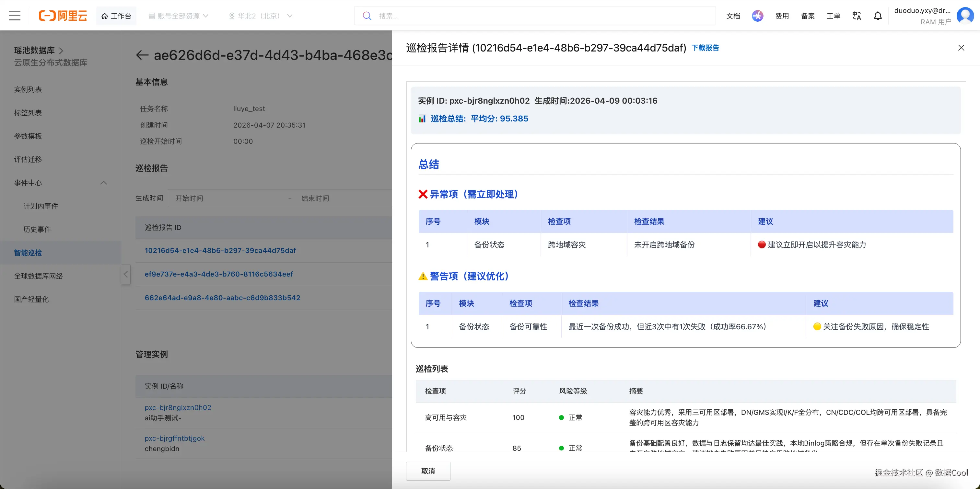Collapse the Event Center submenu
Viewport: 980px width, 489px height.
coord(103,183)
